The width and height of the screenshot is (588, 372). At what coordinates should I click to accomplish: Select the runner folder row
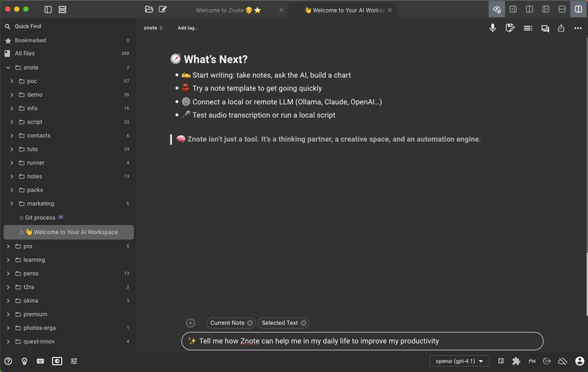coord(68,162)
